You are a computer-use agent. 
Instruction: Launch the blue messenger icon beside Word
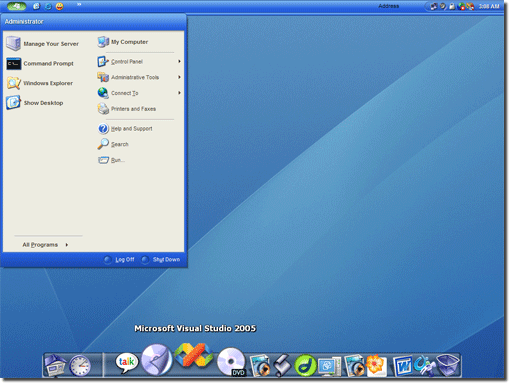pos(424,366)
